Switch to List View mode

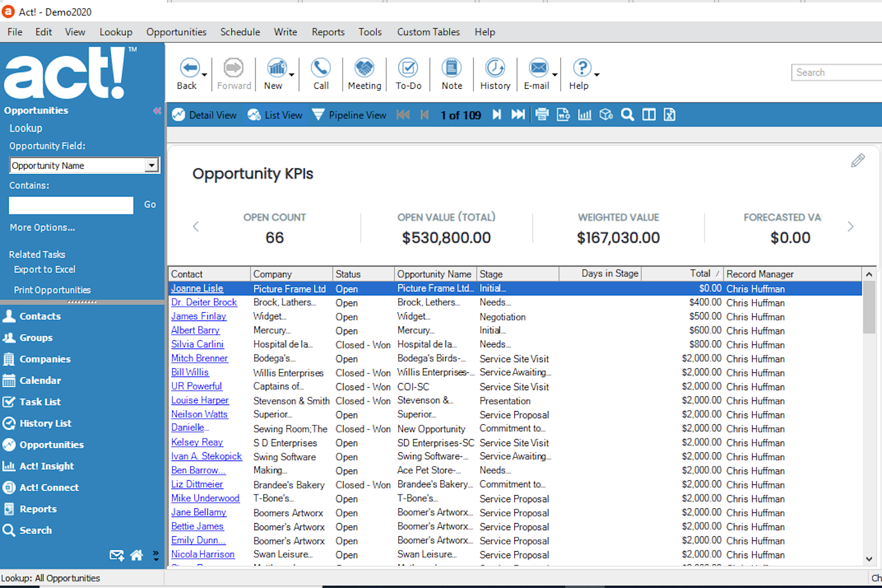coord(275,114)
